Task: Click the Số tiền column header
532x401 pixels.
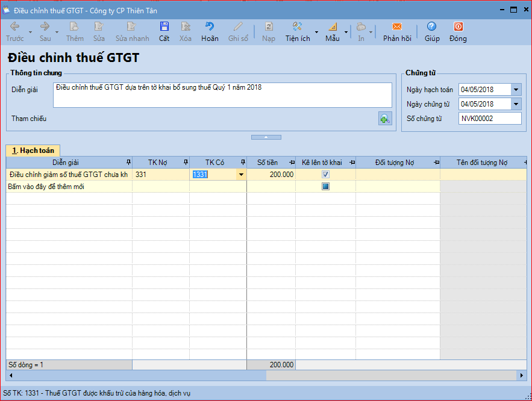Action: coord(268,163)
